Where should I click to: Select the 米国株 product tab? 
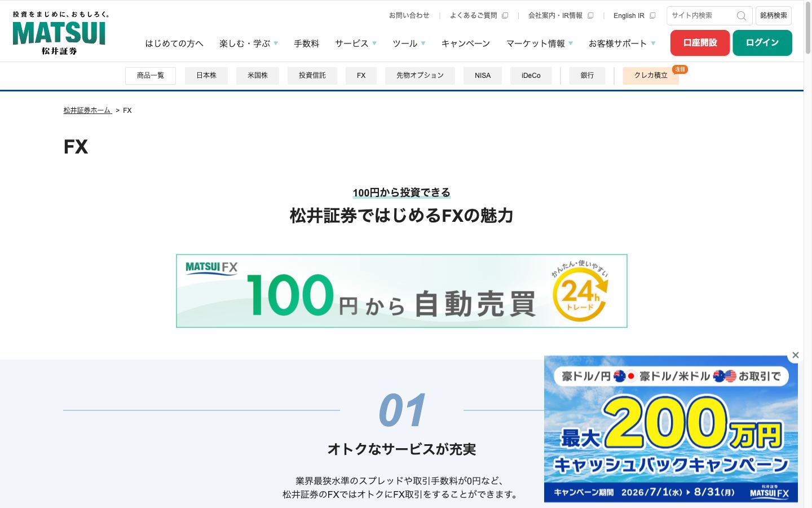tap(258, 76)
